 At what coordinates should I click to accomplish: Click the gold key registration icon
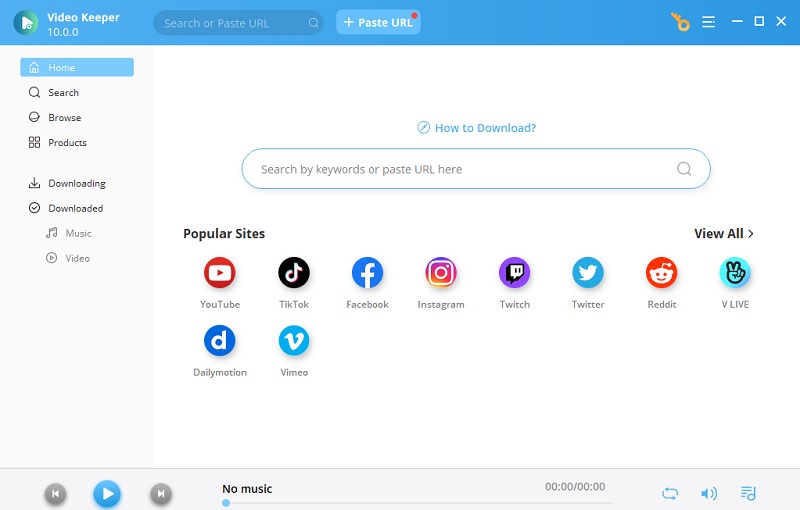[x=681, y=22]
